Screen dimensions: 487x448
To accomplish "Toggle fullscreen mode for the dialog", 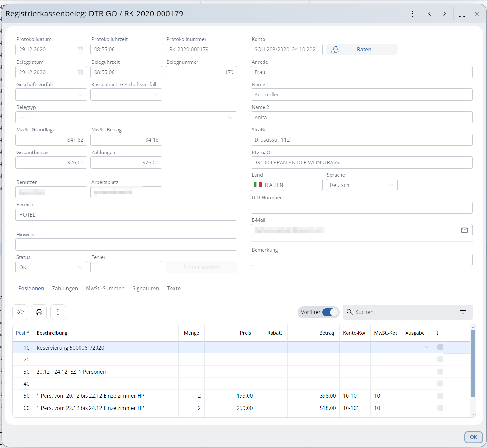I will (x=462, y=14).
